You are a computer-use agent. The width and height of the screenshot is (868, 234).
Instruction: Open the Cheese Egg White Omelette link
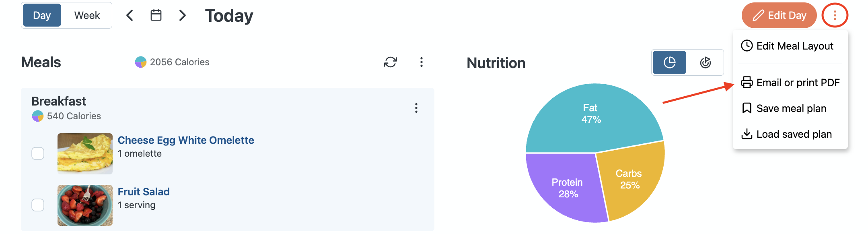(186, 140)
